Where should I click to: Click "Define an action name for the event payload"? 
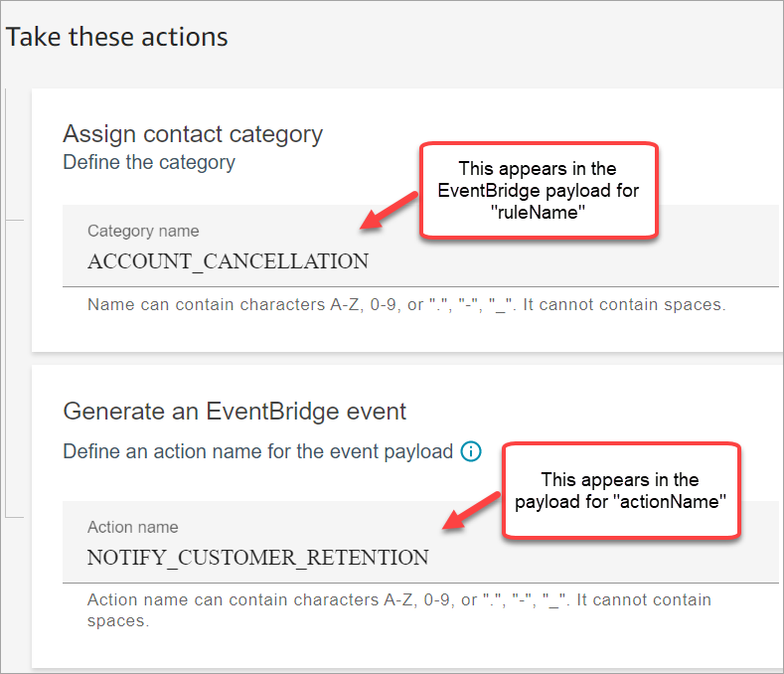pyautogui.click(x=257, y=451)
